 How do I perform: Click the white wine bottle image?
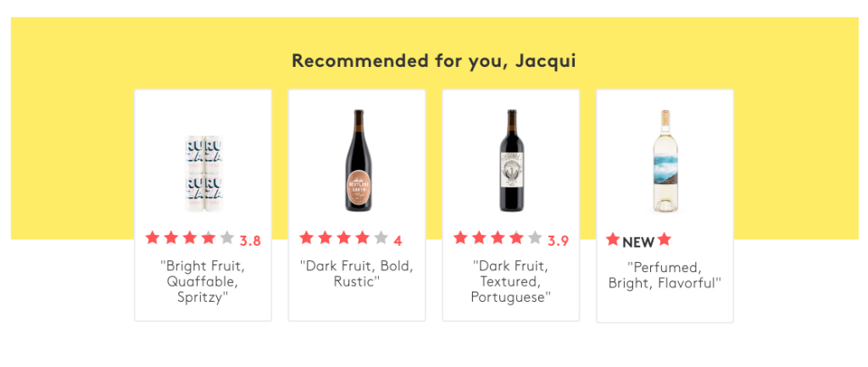coord(665,161)
